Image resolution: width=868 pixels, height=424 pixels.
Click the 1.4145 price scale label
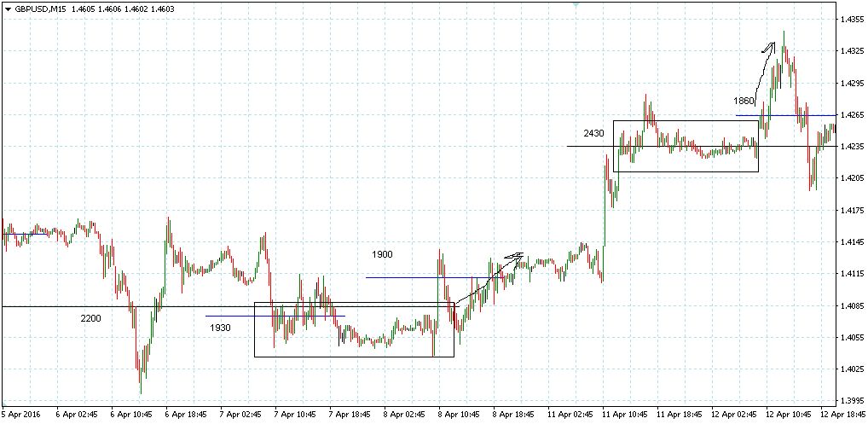pos(852,242)
